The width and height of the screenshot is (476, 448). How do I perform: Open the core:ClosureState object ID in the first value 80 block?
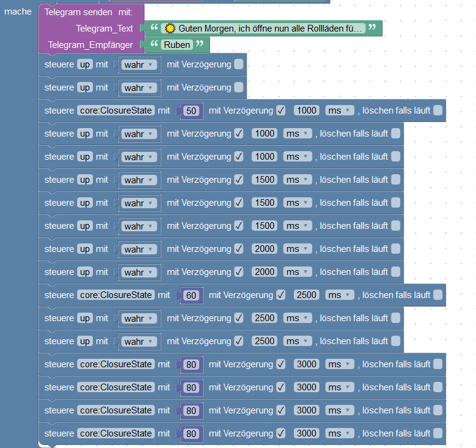[116, 364]
